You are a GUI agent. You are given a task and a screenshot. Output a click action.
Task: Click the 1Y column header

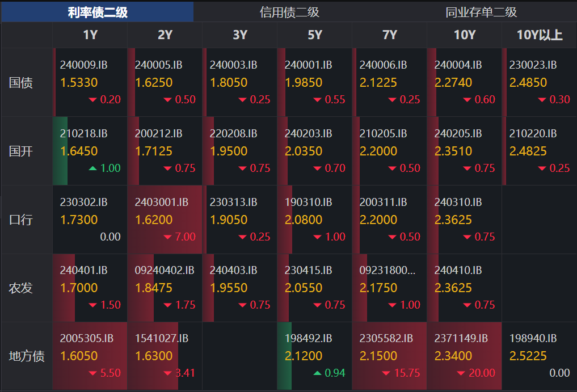[90, 35]
